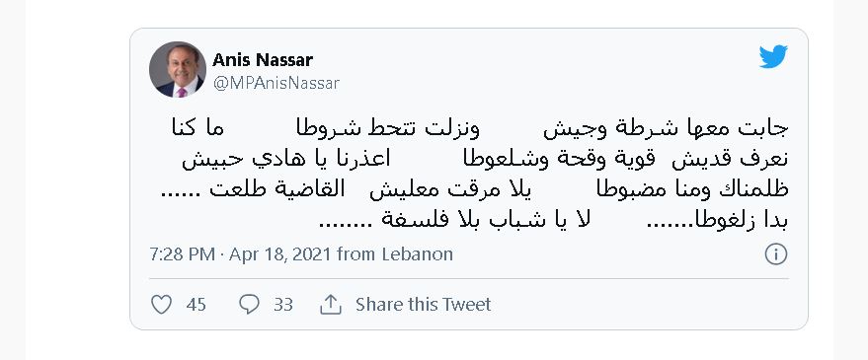The image size is (868, 360).
Task: Click the tweet line containing القاضية طلعت
Action: click(x=474, y=189)
